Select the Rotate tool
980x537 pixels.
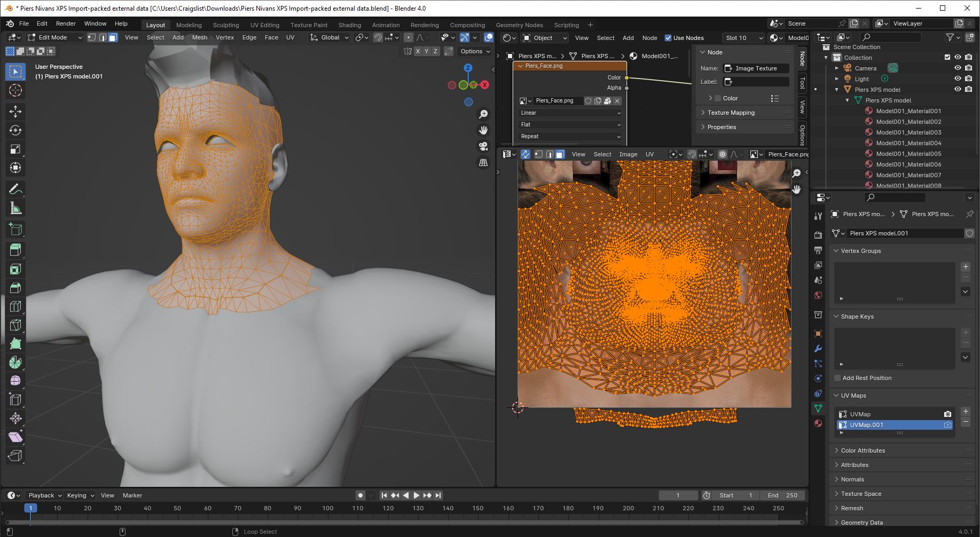[x=15, y=130]
